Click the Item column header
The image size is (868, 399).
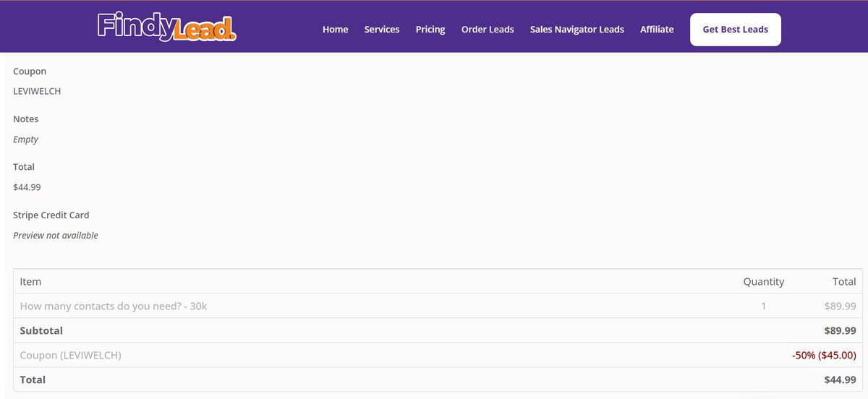[x=30, y=282]
